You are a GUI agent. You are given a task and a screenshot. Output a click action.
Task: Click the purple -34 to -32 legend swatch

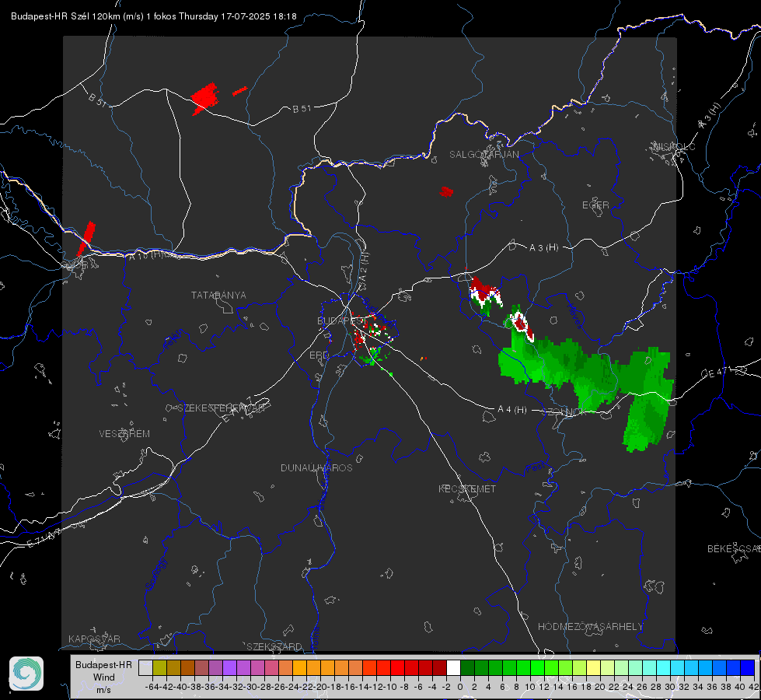229,667
